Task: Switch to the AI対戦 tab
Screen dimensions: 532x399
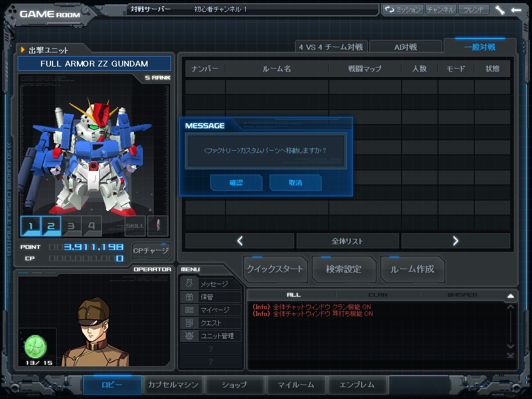Action: pos(405,47)
